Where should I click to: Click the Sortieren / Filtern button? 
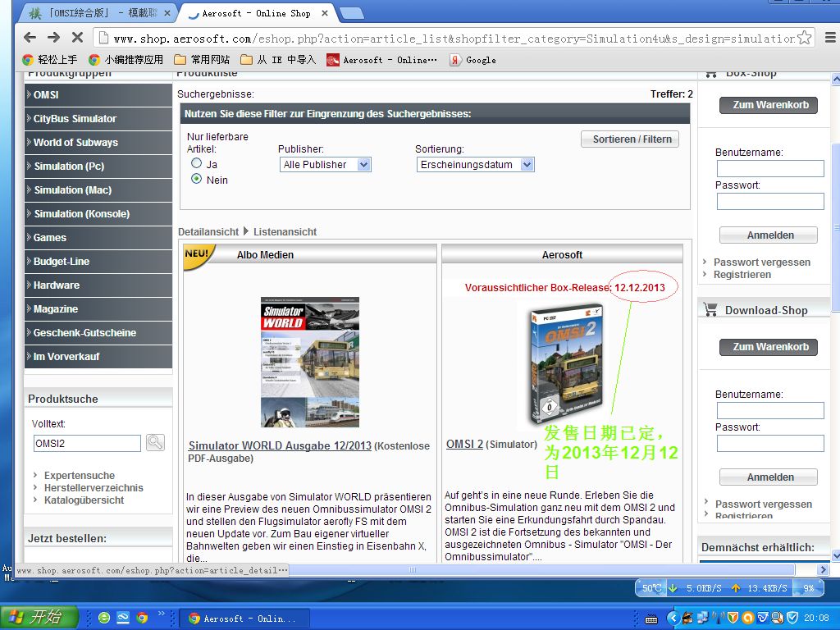[x=631, y=139]
